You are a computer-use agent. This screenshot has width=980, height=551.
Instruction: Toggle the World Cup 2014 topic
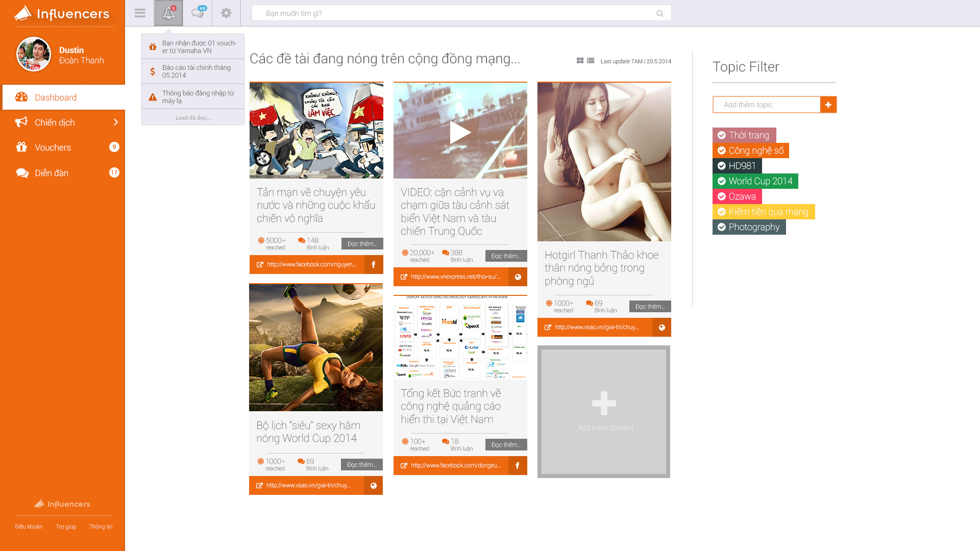click(x=755, y=181)
